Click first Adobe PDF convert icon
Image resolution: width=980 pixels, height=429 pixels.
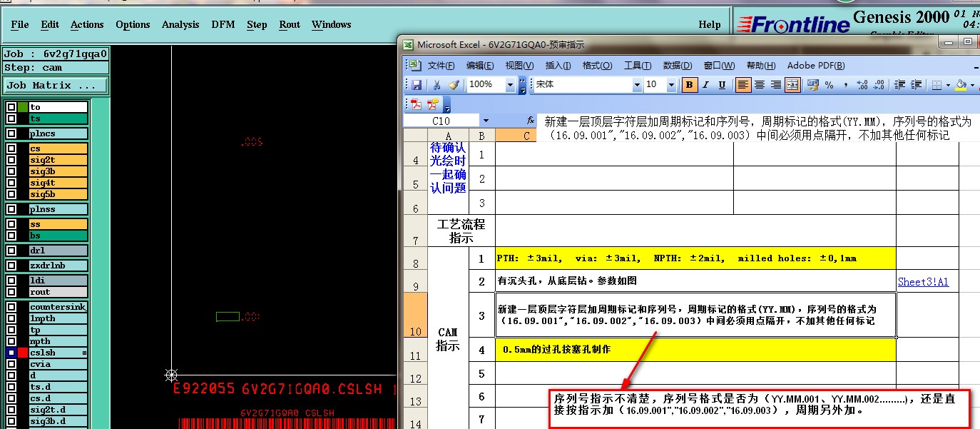[417, 104]
